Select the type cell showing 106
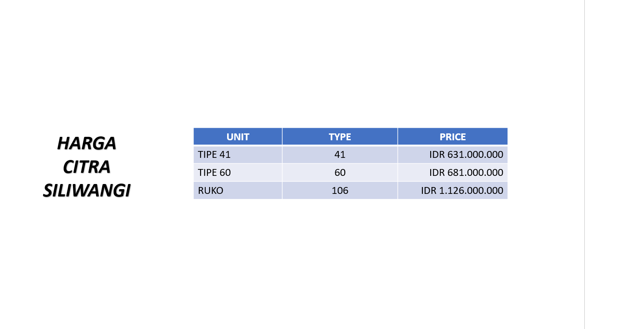 [x=340, y=190]
